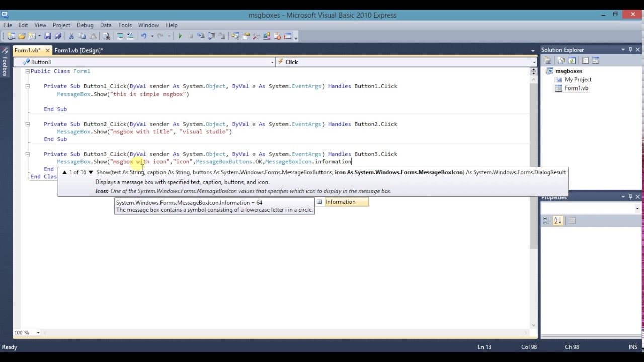Click the Cut scissors icon
Screen dimensions: 644x362
71,36
